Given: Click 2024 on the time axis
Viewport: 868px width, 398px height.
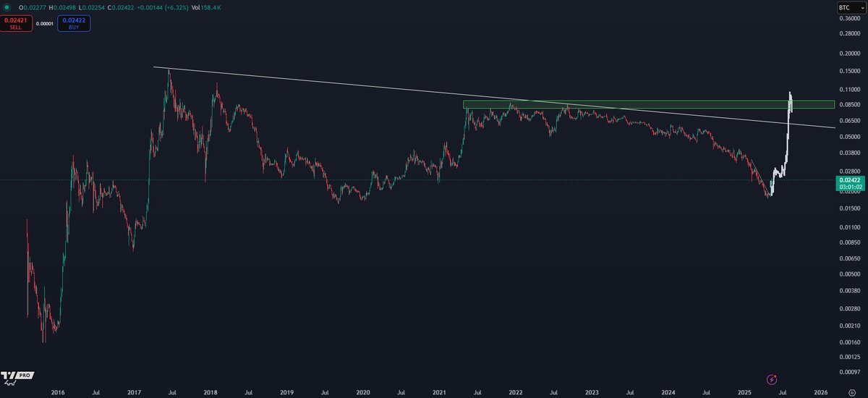Looking at the screenshot, I should (668, 392).
